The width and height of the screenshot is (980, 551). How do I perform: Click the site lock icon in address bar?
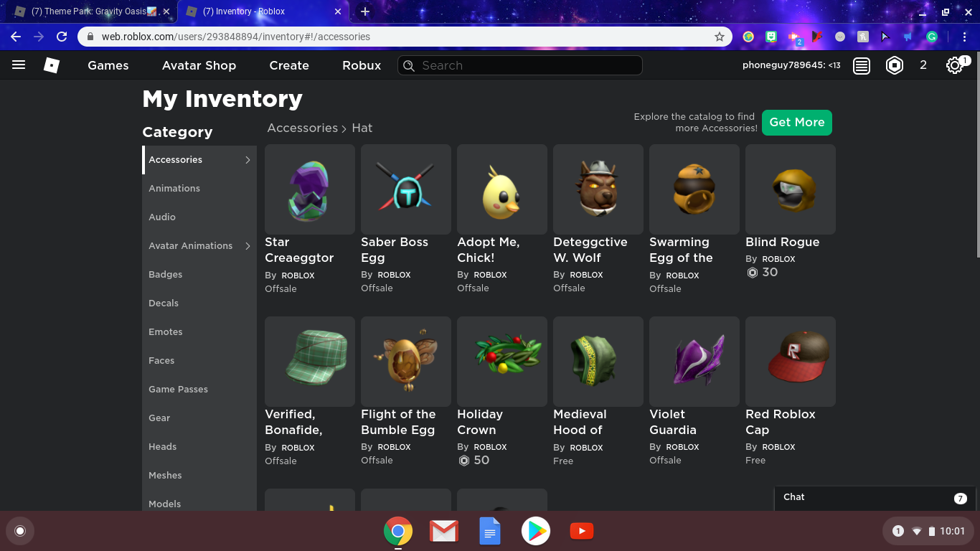pos(90,37)
